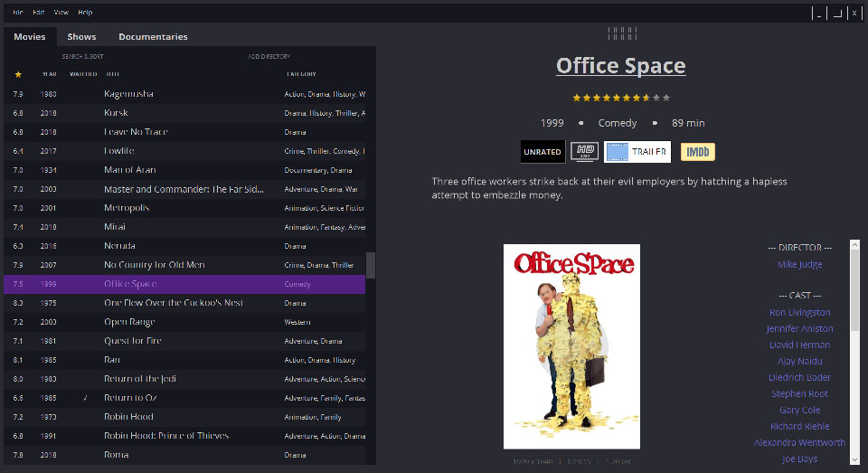The height and width of the screenshot is (473, 868).
Task: Open Search & Sort options
Action: 82,56
